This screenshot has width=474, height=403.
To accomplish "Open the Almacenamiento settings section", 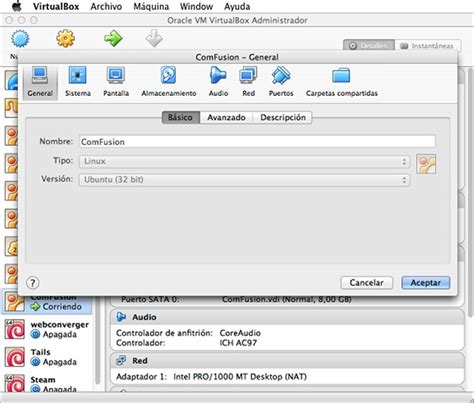I will tap(169, 82).
